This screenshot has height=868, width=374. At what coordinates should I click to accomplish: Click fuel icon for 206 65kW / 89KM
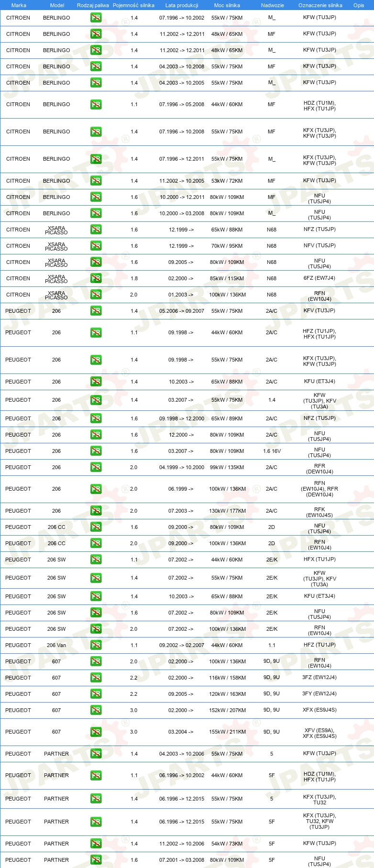(96, 418)
